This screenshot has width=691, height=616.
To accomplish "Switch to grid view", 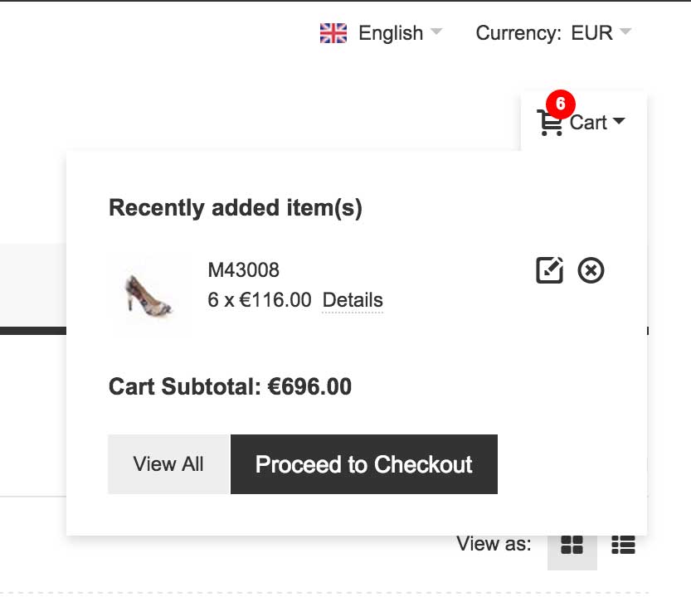I will (x=572, y=545).
